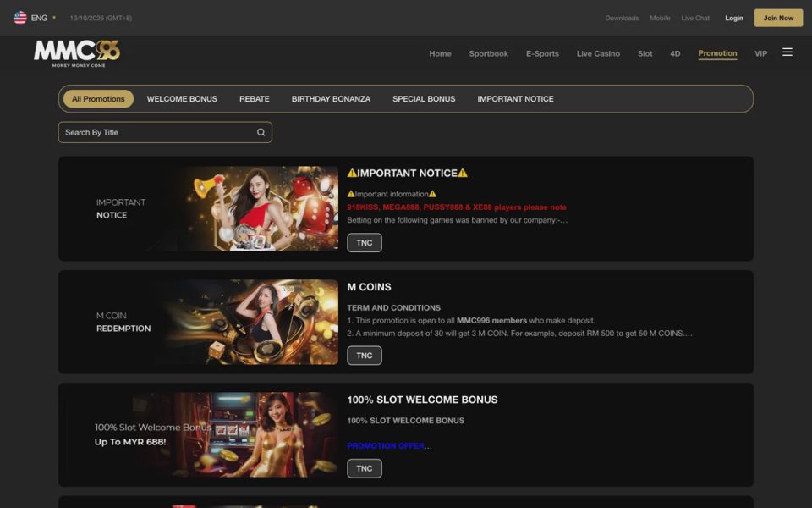Click the red 918KISS players note
The width and height of the screenshot is (812, 508).
pyautogui.click(x=457, y=207)
